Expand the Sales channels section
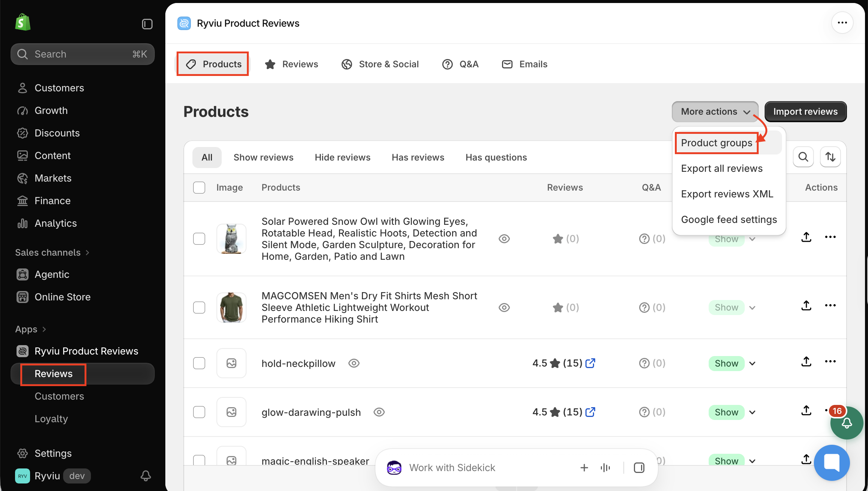This screenshot has width=868, height=491. (52, 253)
